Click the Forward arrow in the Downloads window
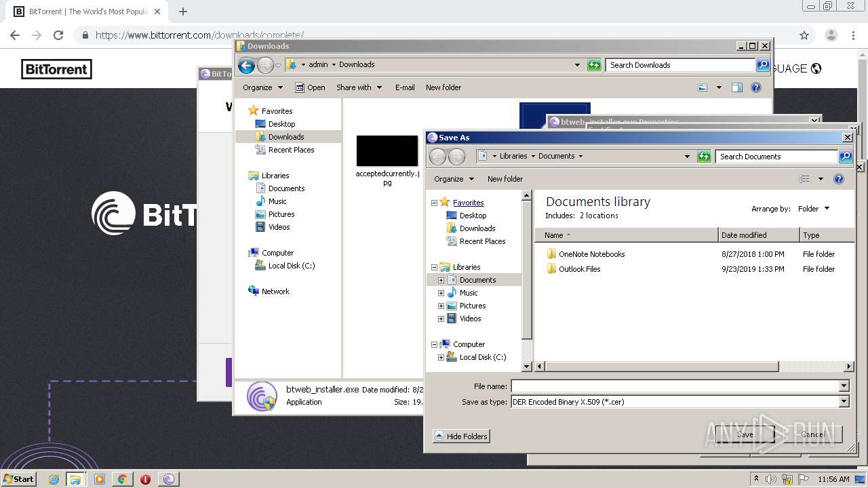Viewport: 868px width, 488px height. pos(265,65)
